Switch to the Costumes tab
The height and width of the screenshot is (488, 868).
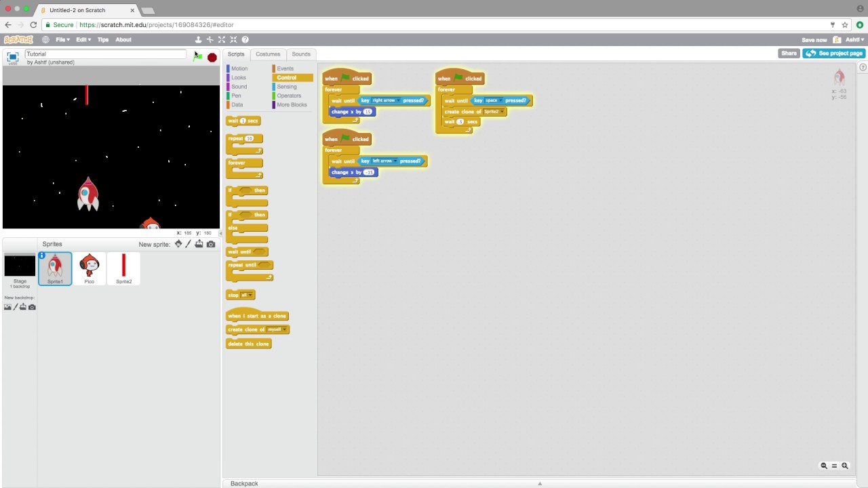268,54
